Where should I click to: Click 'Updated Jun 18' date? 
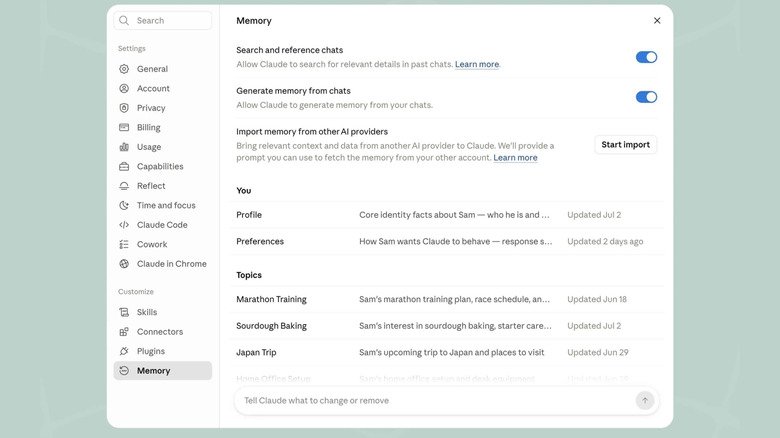[597, 299]
